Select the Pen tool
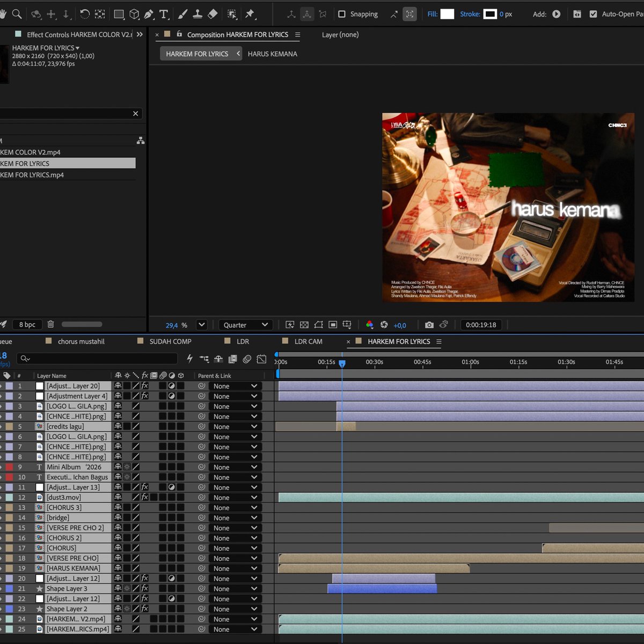This screenshot has height=644, width=644. pos(149,14)
